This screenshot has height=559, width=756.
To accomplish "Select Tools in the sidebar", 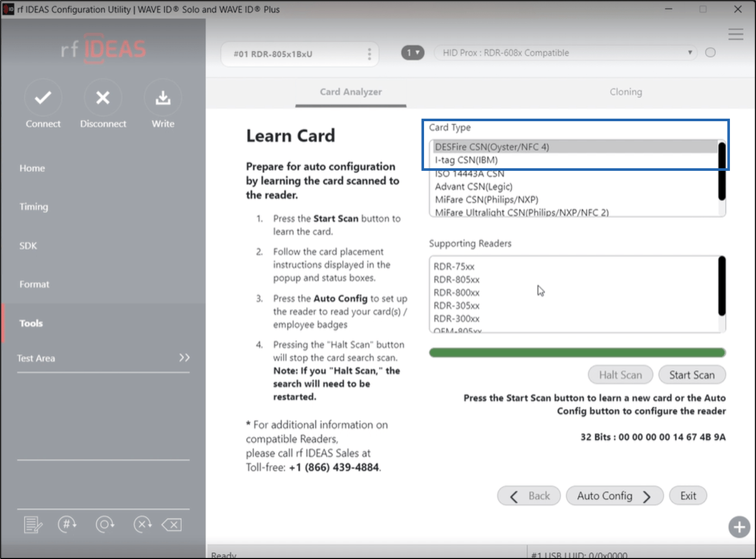I will point(31,323).
